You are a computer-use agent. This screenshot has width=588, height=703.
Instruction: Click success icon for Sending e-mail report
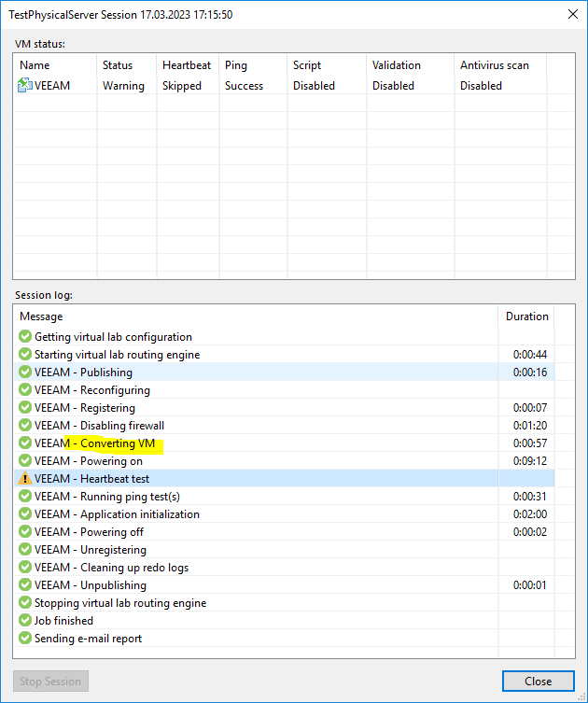25,638
